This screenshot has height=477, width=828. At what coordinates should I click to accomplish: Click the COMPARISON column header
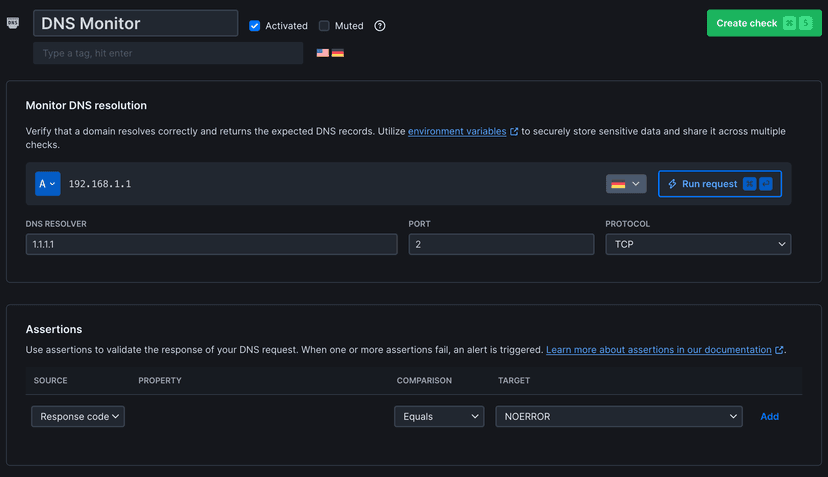click(424, 380)
